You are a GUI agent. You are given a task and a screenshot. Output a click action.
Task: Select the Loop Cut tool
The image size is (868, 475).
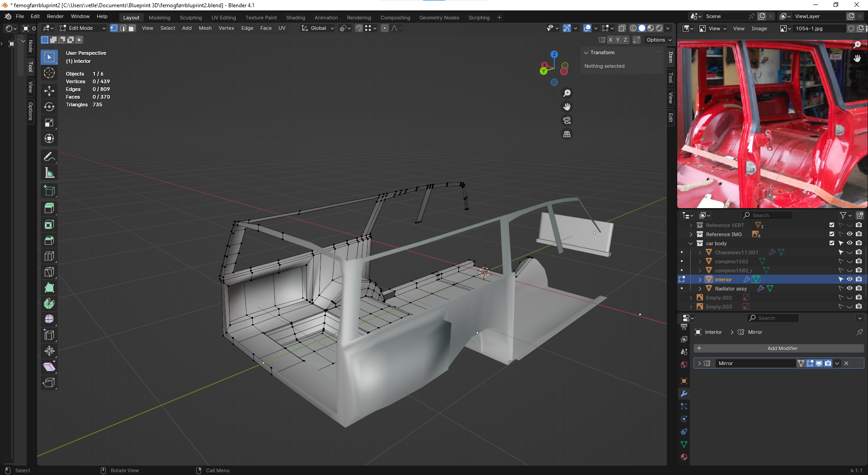[x=49, y=256]
